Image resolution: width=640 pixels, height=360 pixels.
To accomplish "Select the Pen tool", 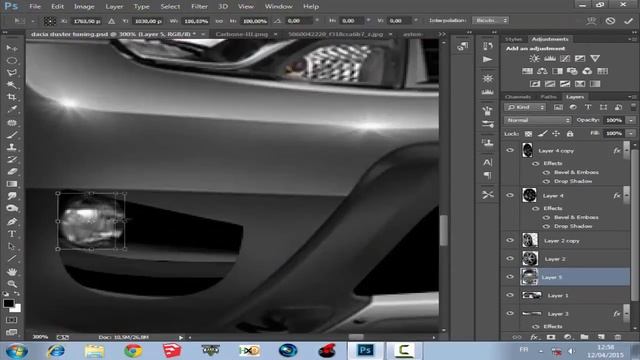I will [x=11, y=222].
